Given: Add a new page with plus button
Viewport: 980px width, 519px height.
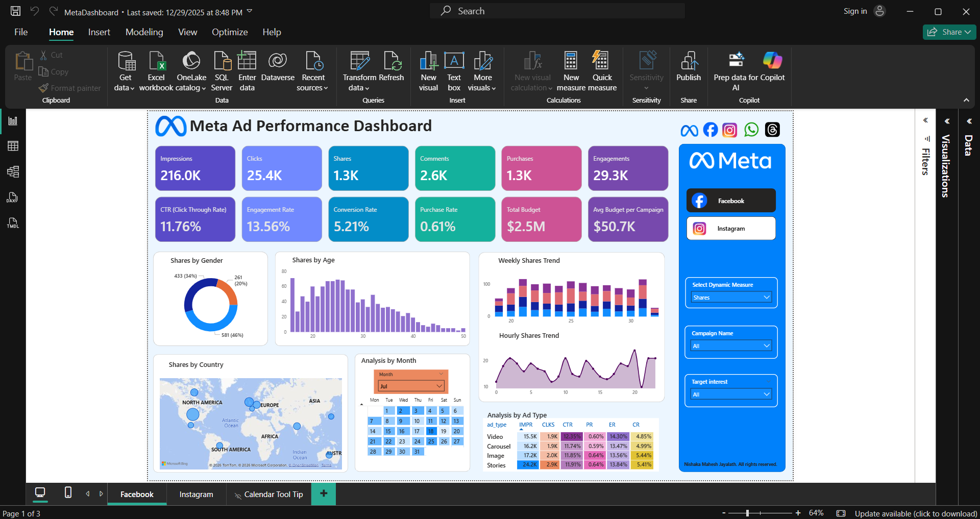Looking at the screenshot, I should [x=323, y=493].
